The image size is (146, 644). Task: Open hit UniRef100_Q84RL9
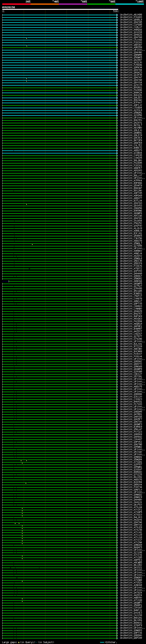click(x=131, y=20)
